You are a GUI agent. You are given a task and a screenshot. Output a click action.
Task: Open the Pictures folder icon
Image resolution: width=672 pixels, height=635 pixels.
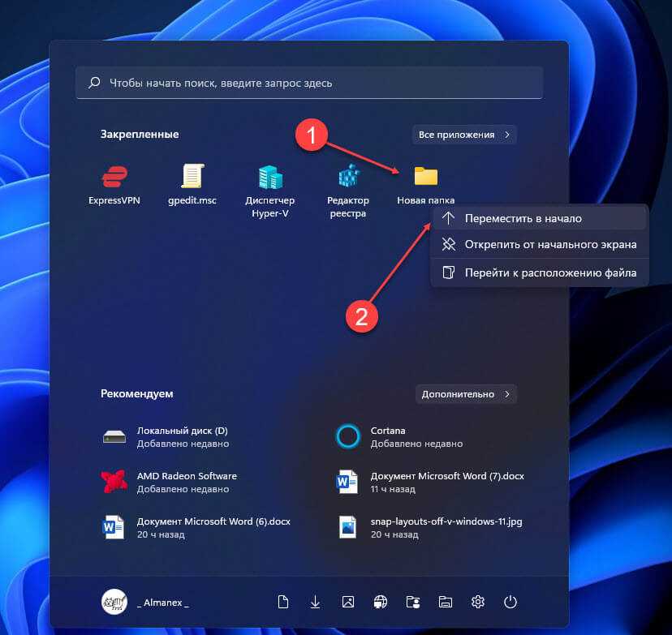(x=348, y=602)
